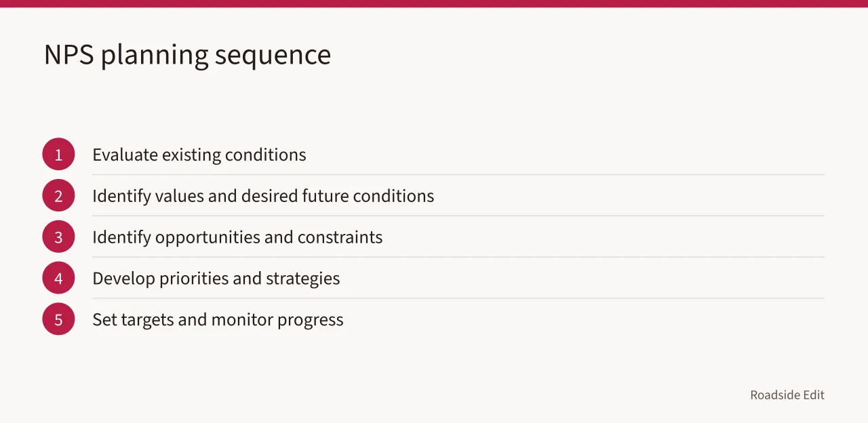Select the divider line under 'Evaluate existing conditions'

458,174
